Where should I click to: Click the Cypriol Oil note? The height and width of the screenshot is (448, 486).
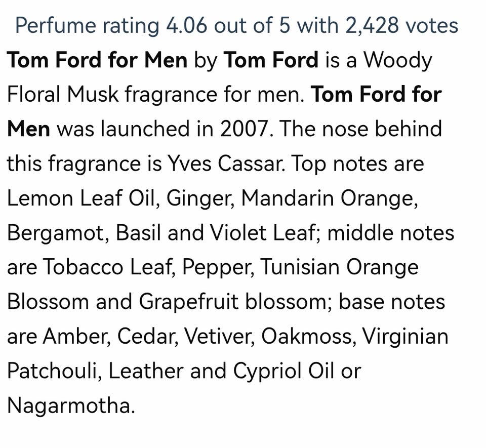pos(283,371)
